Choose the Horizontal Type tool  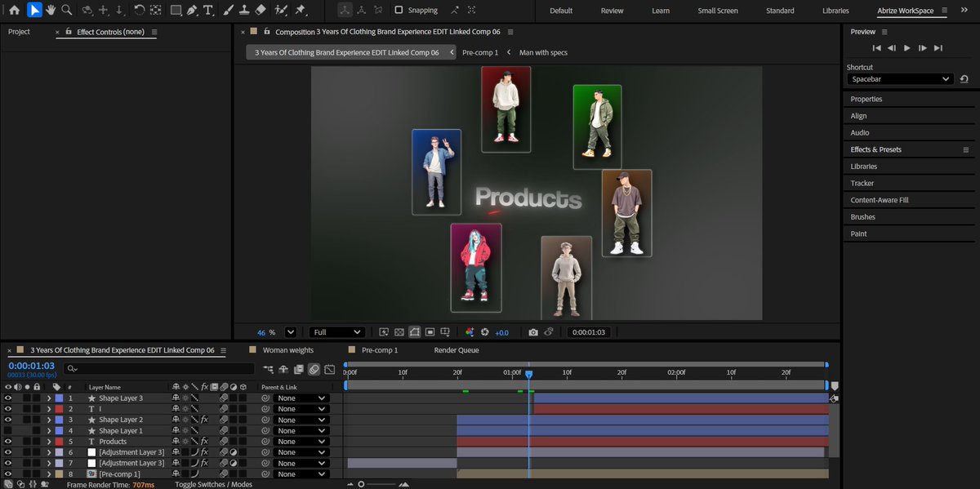point(209,11)
